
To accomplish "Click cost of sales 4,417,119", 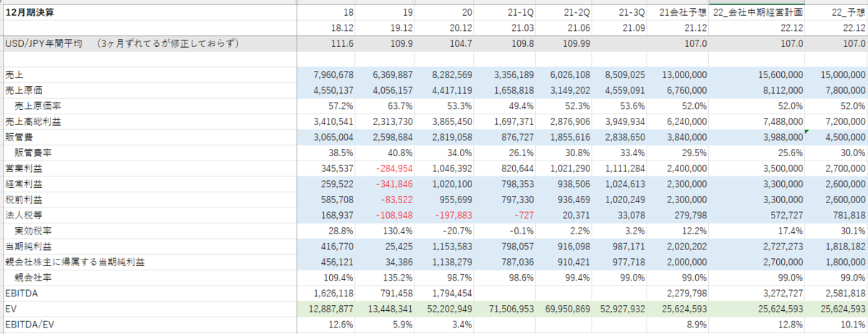I will pyautogui.click(x=452, y=90).
